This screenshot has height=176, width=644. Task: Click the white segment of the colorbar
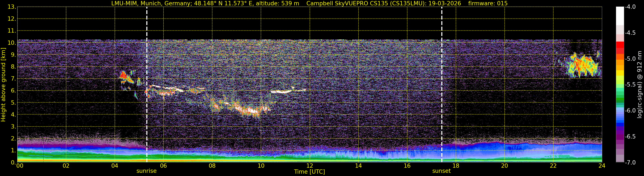tap(620, 16)
